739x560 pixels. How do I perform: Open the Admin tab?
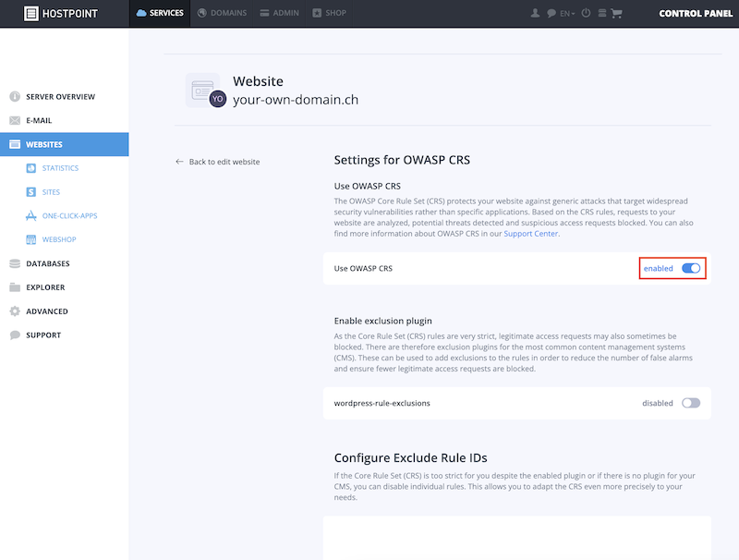[280, 13]
